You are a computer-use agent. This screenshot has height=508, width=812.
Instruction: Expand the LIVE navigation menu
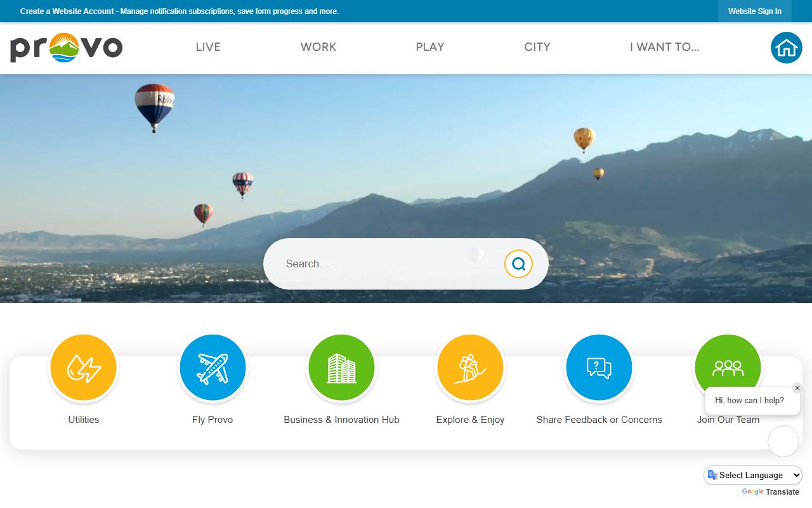208,47
